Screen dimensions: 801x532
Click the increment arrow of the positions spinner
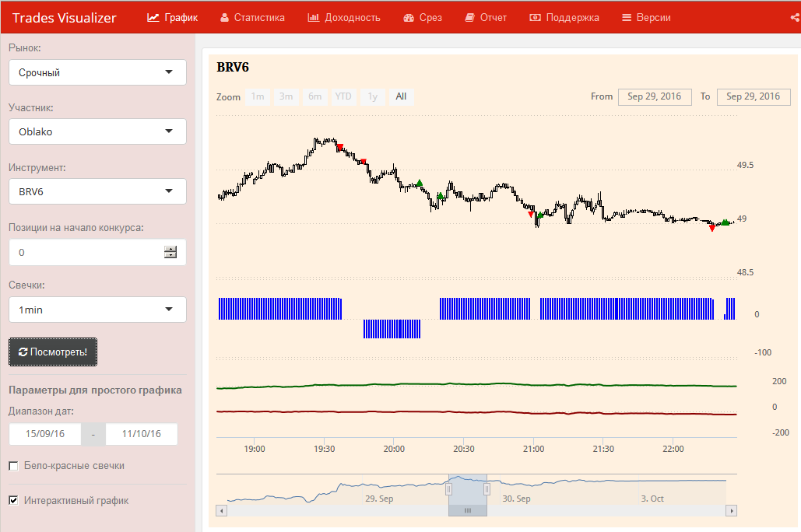[x=170, y=248]
